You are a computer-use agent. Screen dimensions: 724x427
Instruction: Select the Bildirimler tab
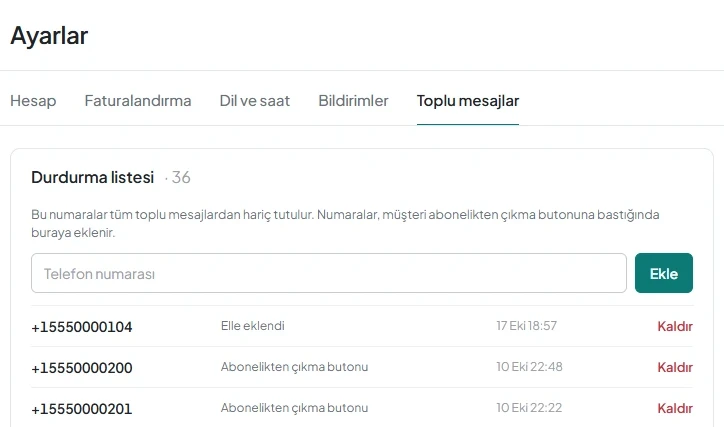point(353,101)
